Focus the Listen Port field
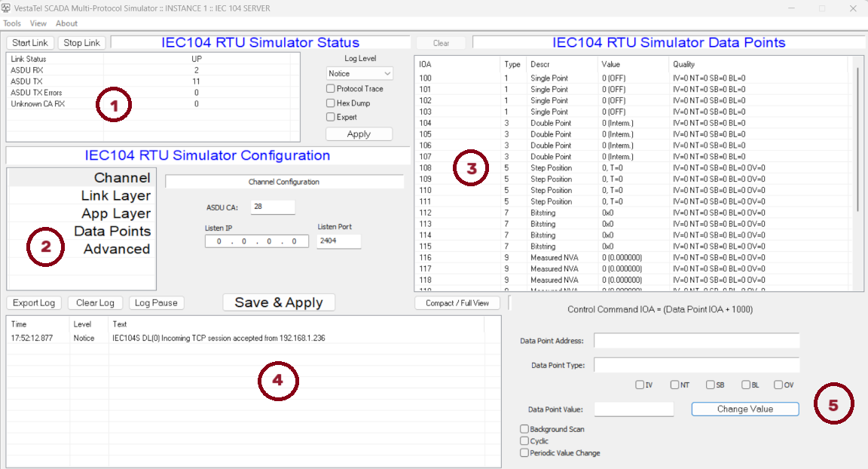The width and height of the screenshot is (868, 469). click(x=338, y=241)
